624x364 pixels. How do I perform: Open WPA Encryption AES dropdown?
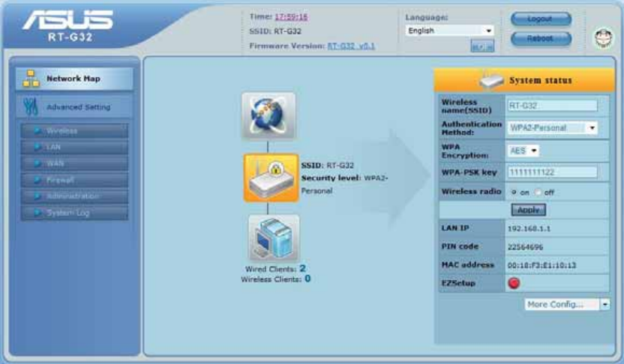point(523,151)
